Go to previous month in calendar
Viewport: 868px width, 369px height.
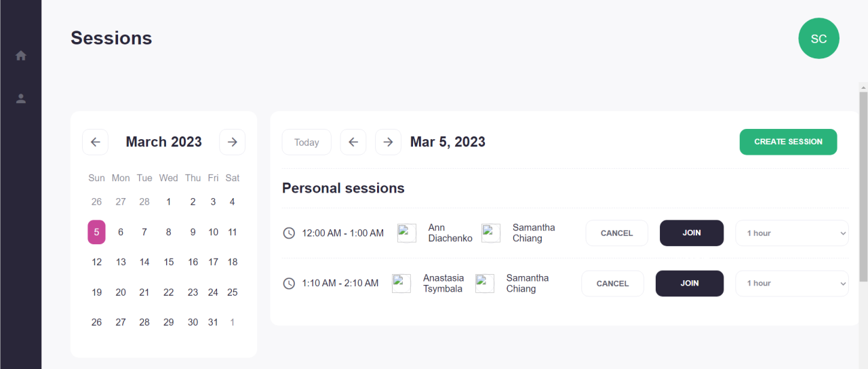[x=95, y=142]
